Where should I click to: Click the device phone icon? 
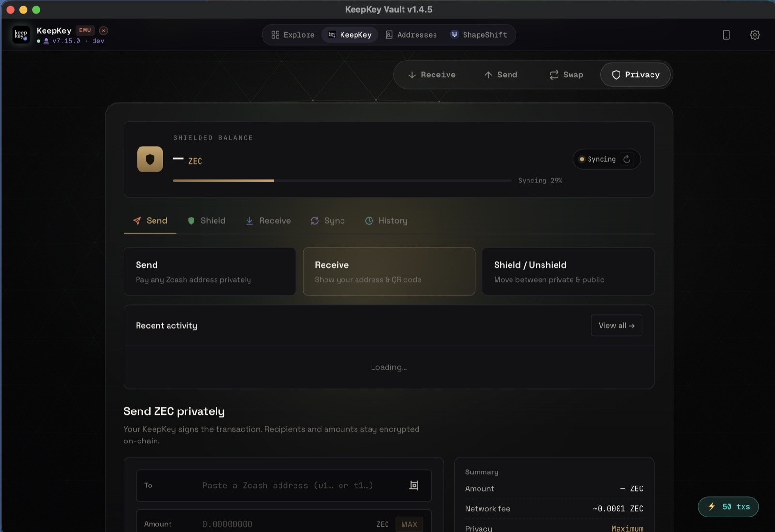coord(726,35)
